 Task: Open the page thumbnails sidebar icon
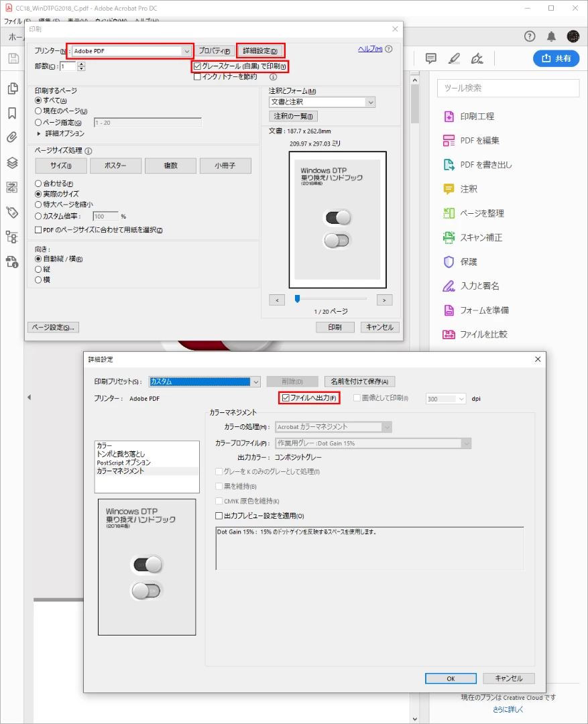pyautogui.click(x=13, y=88)
